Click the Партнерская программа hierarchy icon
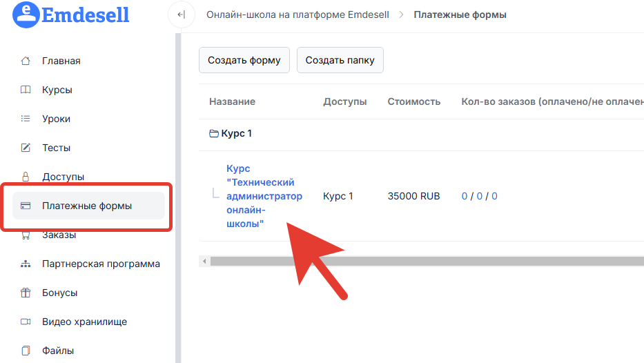Screen dimensions: 644x363 26,264
